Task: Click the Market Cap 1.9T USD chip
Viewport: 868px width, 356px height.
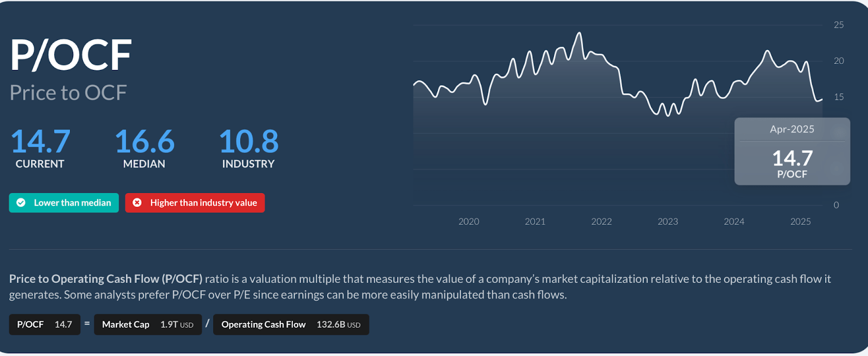Action: [148, 325]
